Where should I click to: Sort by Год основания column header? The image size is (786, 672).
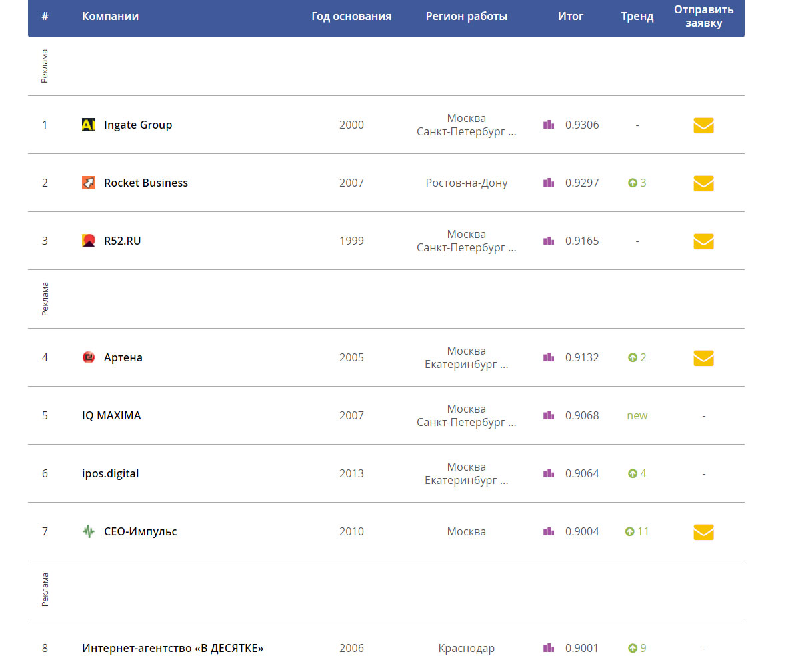click(x=351, y=16)
